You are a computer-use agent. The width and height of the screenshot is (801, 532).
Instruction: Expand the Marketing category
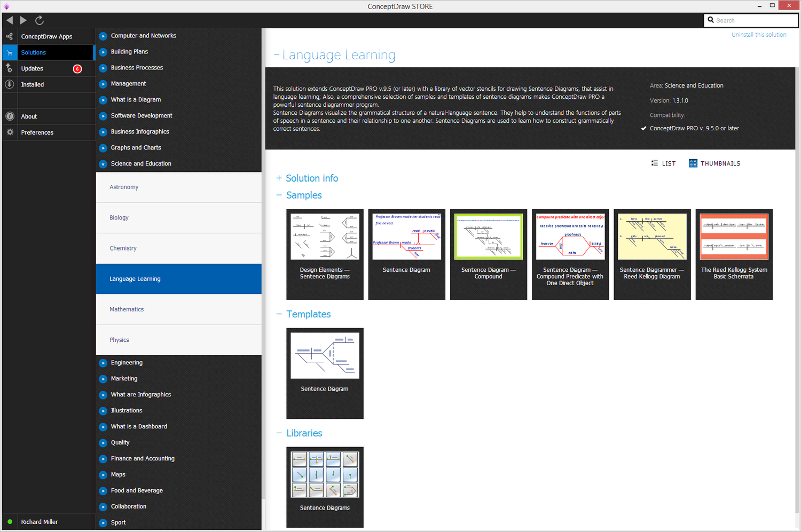pyautogui.click(x=103, y=379)
